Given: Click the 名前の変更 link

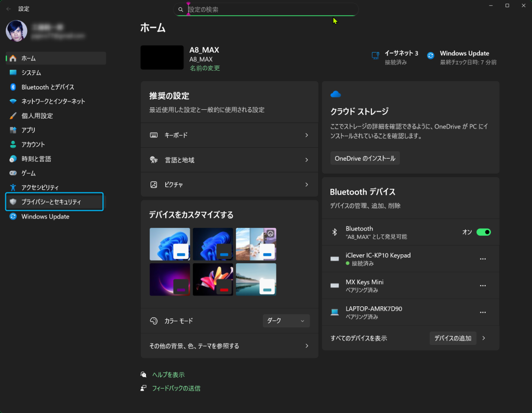Looking at the screenshot, I should click(x=204, y=68).
